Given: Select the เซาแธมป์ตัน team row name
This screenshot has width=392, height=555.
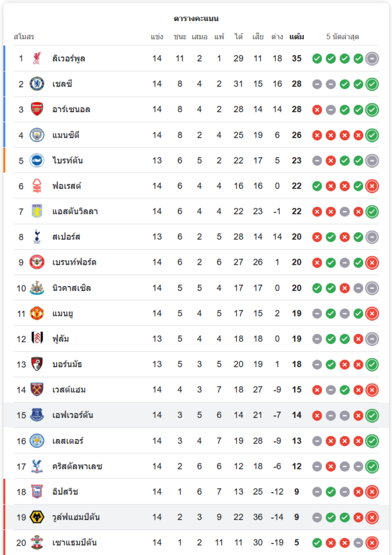Looking at the screenshot, I should tap(74, 543).
